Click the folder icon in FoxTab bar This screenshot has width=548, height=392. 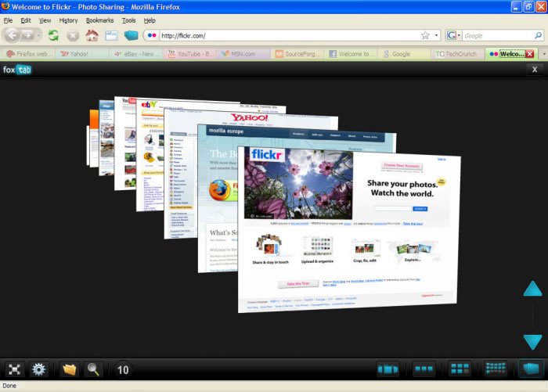(x=69, y=369)
